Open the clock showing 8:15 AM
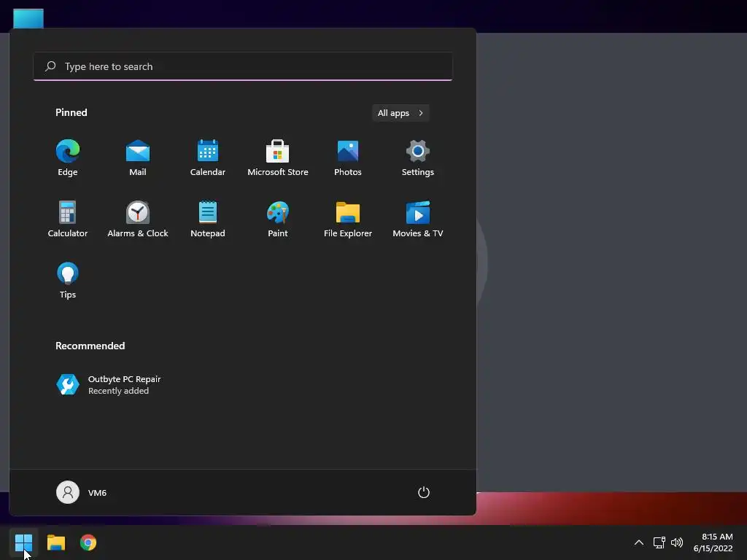Viewport: 747px width, 560px height. pos(713,542)
